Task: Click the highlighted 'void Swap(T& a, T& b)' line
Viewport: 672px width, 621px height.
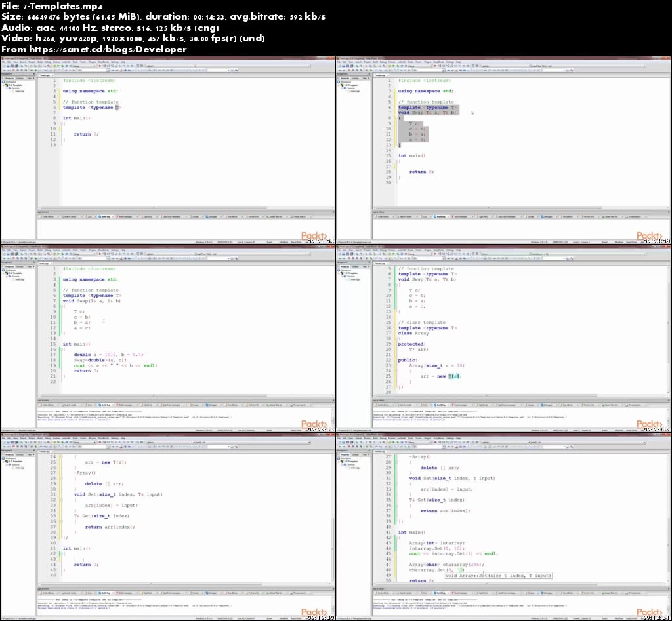Action: (427, 113)
